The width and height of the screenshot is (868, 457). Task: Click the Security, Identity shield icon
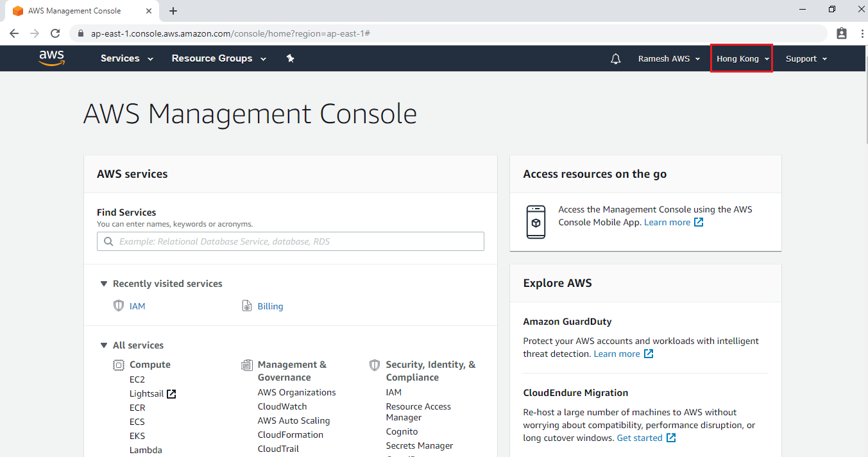pyautogui.click(x=375, y=365)
